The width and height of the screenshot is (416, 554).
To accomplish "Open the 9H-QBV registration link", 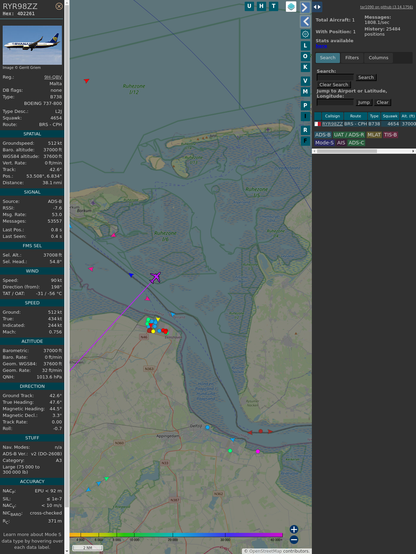I will 53,77.
